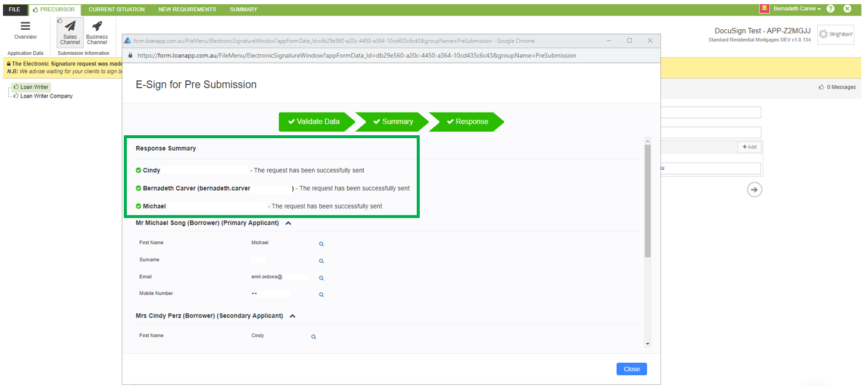868x392 pixels.
Task: Open Bernadeth Carver user dropdown
Action: coord(797,9)
